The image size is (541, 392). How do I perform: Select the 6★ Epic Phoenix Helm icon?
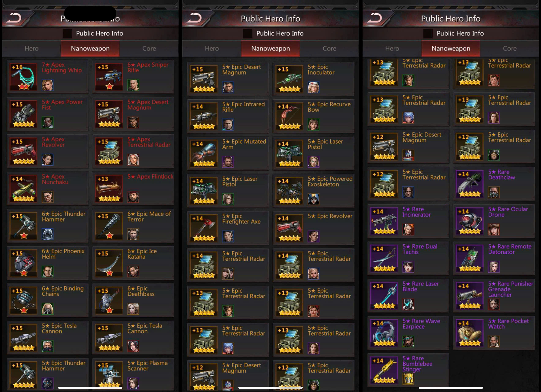23,263
